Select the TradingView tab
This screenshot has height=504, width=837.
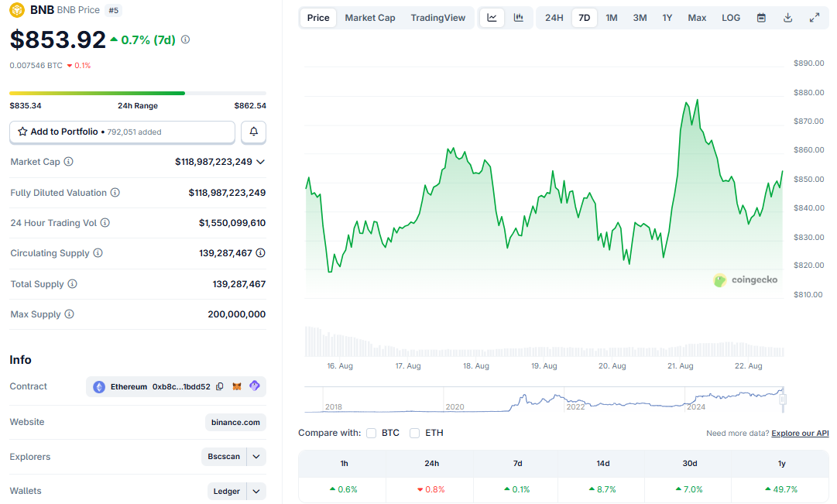pos(437,18)
